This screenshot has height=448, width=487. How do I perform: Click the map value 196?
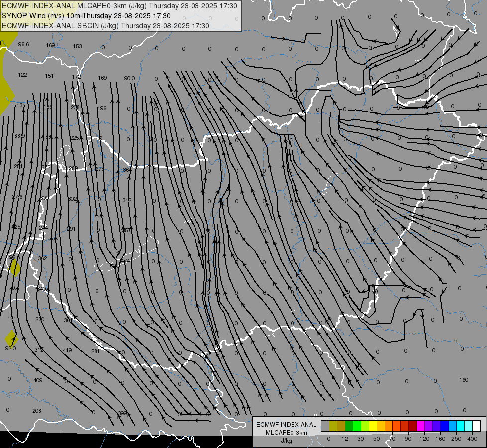click(102, 108)
